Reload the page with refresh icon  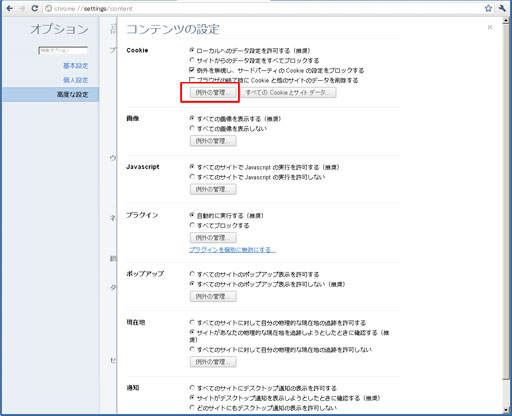pos(34,8)
